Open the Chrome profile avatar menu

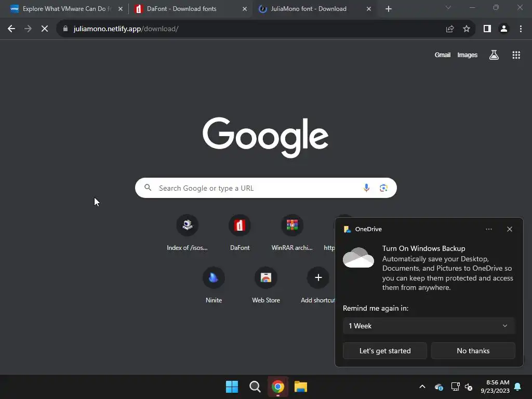[x=504, y=29]
